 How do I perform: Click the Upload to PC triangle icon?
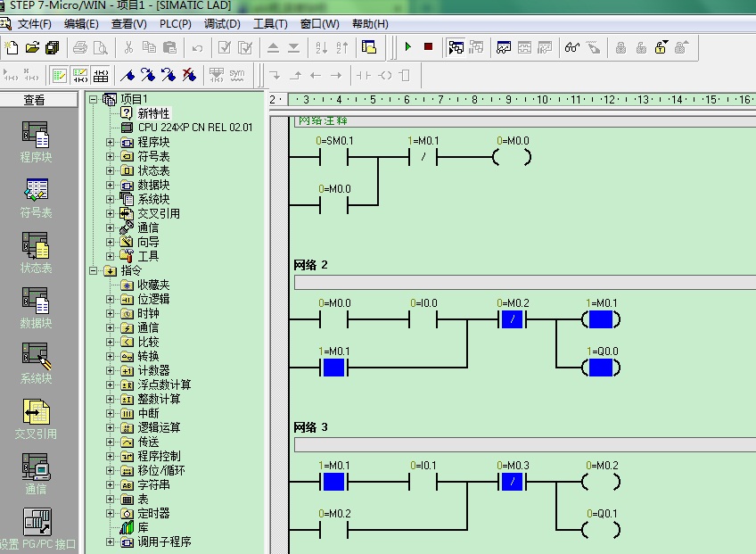pos(273,48)
